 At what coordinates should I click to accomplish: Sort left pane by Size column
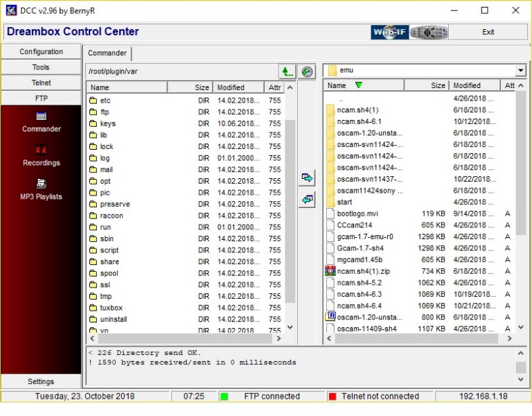pos(190,87)
